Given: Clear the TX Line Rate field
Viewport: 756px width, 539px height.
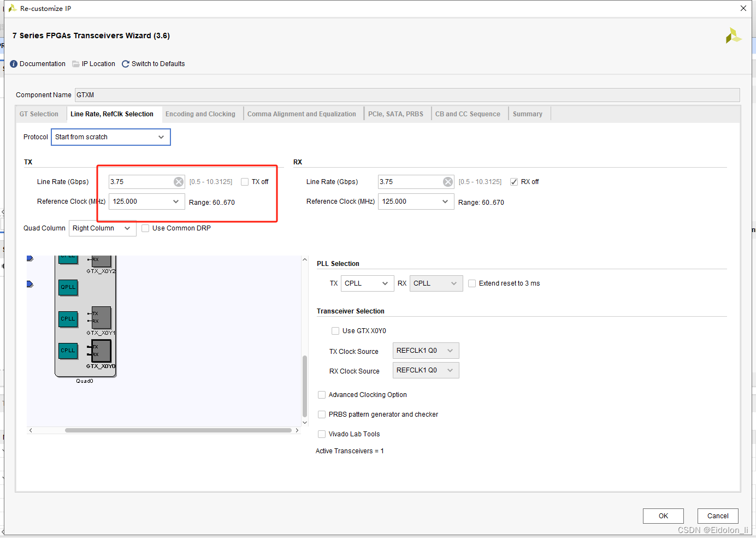Looking at the screenshot, I should pos(179,182).
